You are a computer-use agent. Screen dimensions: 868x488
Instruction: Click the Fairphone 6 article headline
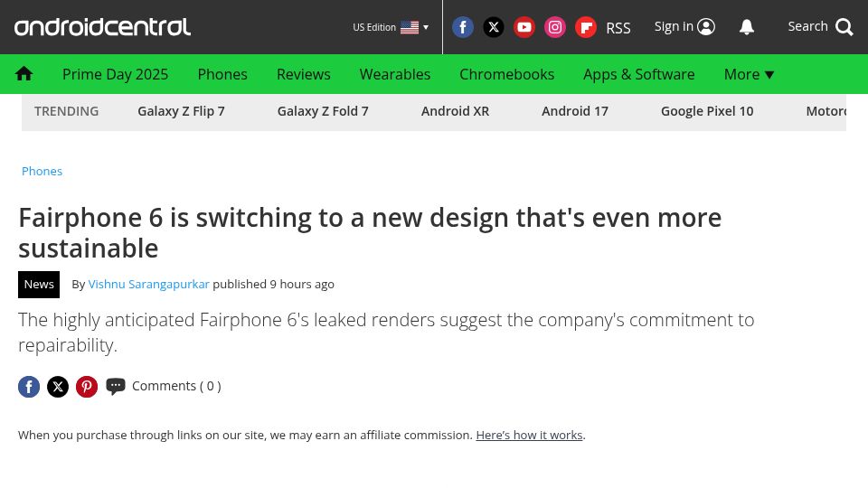pos(370,233)
